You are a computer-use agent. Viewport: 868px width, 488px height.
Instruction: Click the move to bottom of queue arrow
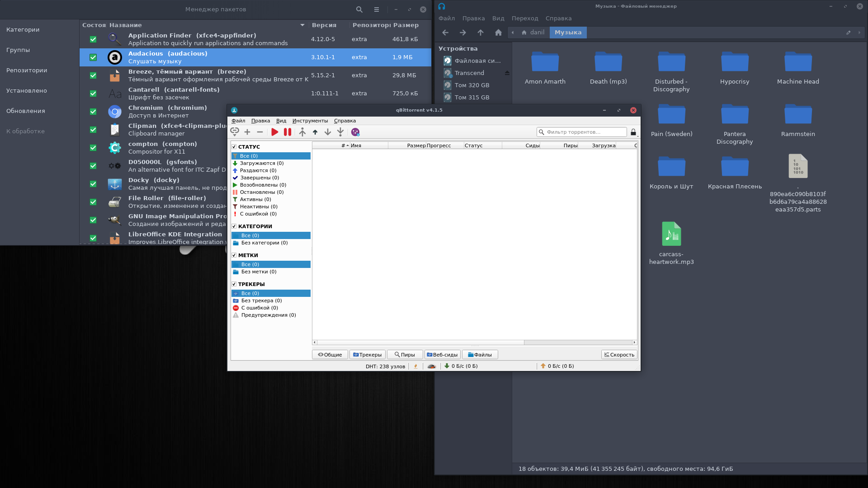click(340, 132)
